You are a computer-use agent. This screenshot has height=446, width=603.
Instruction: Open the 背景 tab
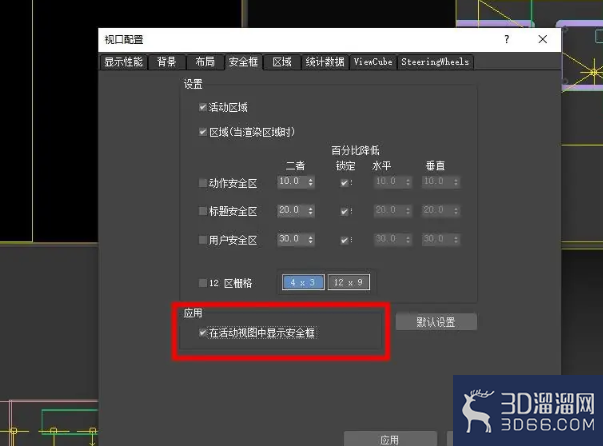(x=167, y=62)
